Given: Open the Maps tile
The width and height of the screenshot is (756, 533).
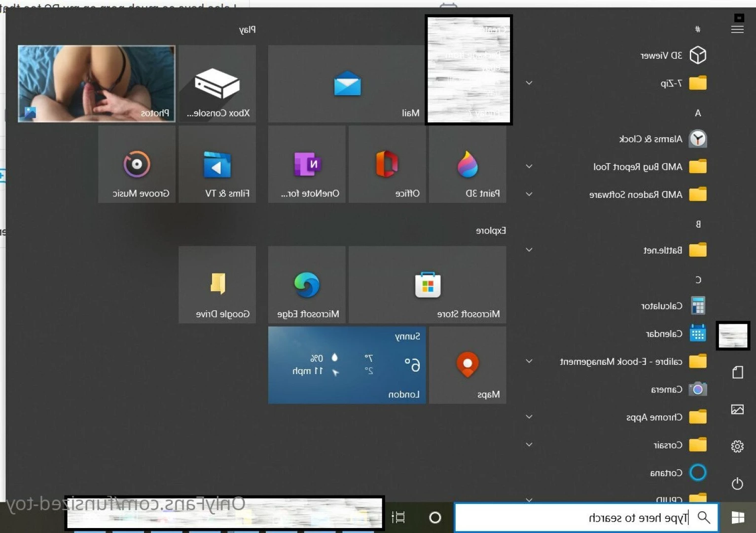Looking at the screenshot, I should [x=468, y=365].
